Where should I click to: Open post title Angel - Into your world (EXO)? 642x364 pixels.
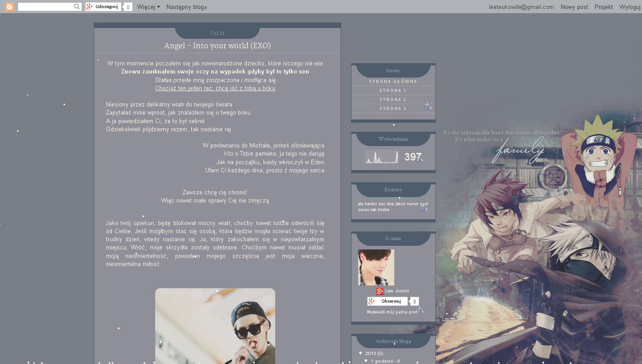tap(217, 46)
